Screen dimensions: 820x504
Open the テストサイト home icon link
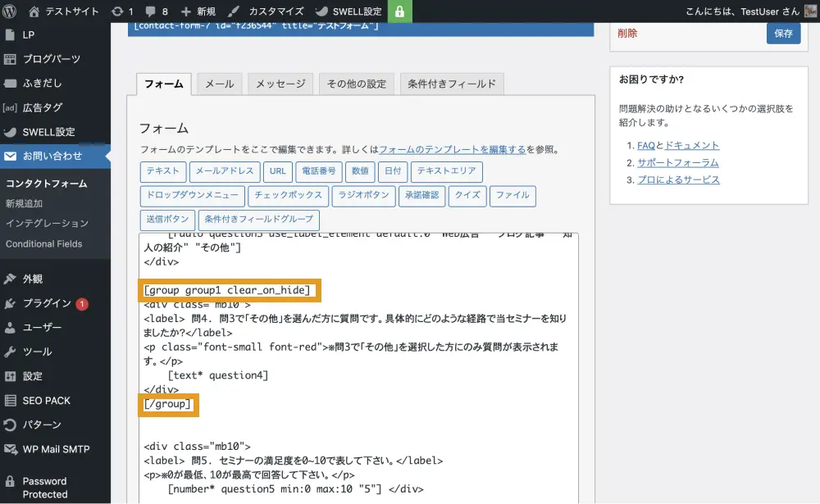pyautogui.click(x=34, y=11)
